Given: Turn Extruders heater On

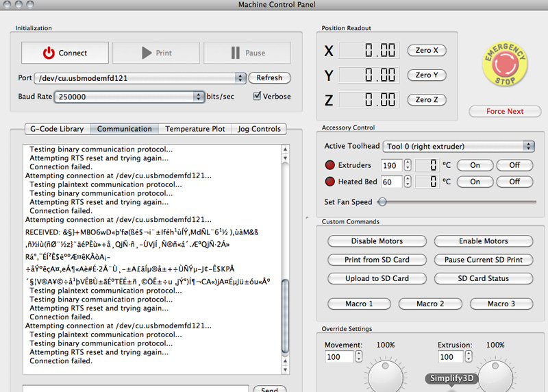Looking at the screenshot, I should [x=475, y=165].
